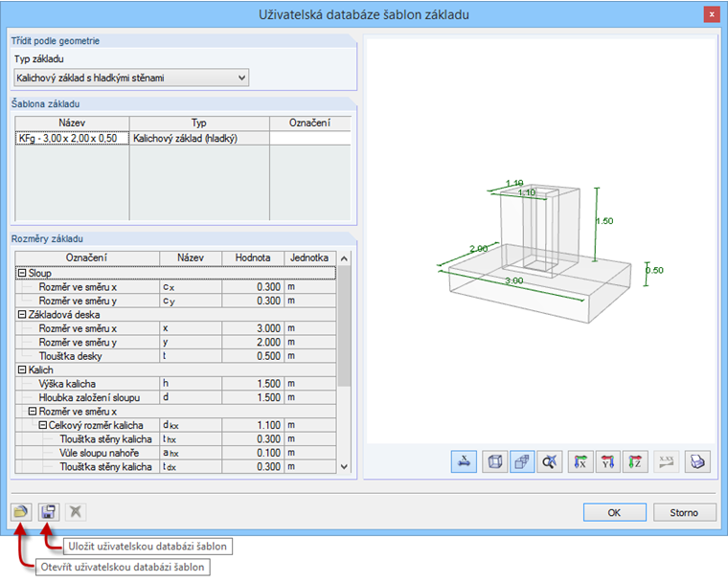
Task: Click the dimensions table scroll-up arrow
Action: click(x=344, y=258)
